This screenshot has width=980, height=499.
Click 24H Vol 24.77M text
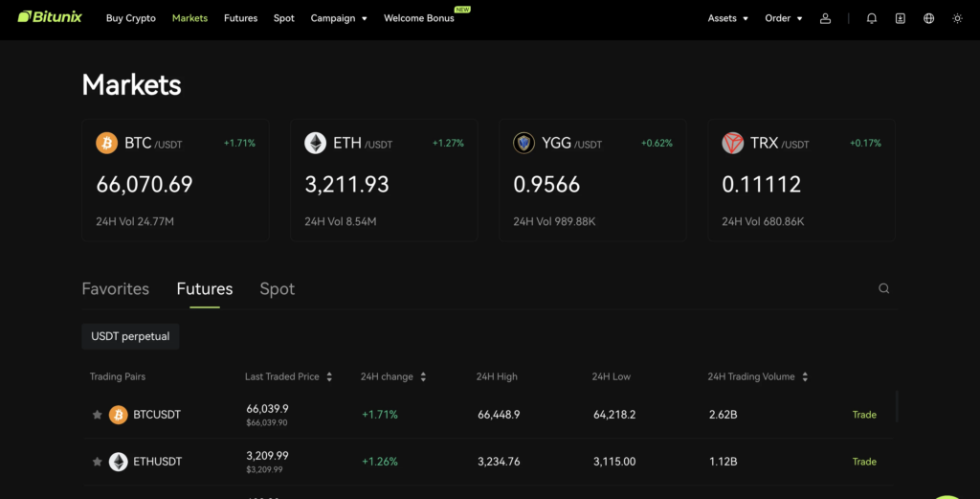point(135,221)
